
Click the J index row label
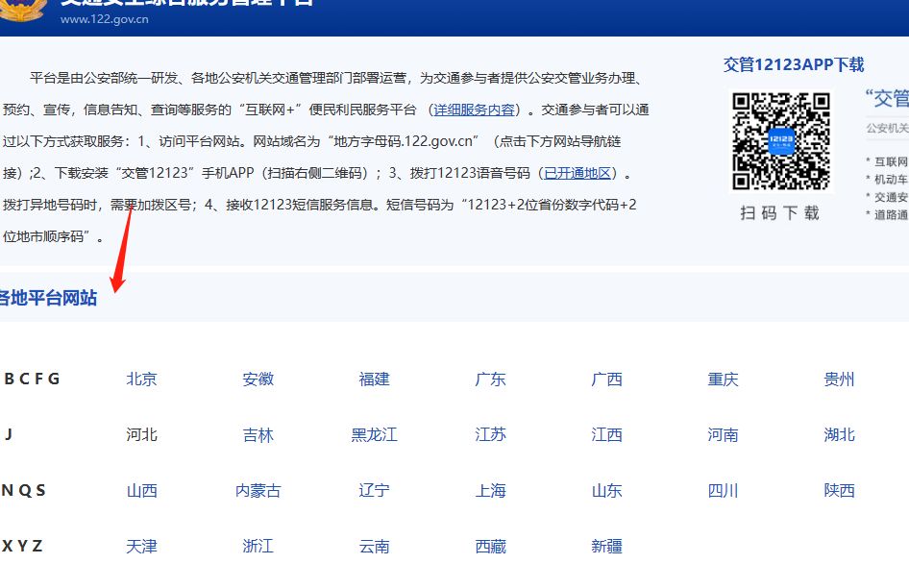pyautogui.click(x=8, y=433)
